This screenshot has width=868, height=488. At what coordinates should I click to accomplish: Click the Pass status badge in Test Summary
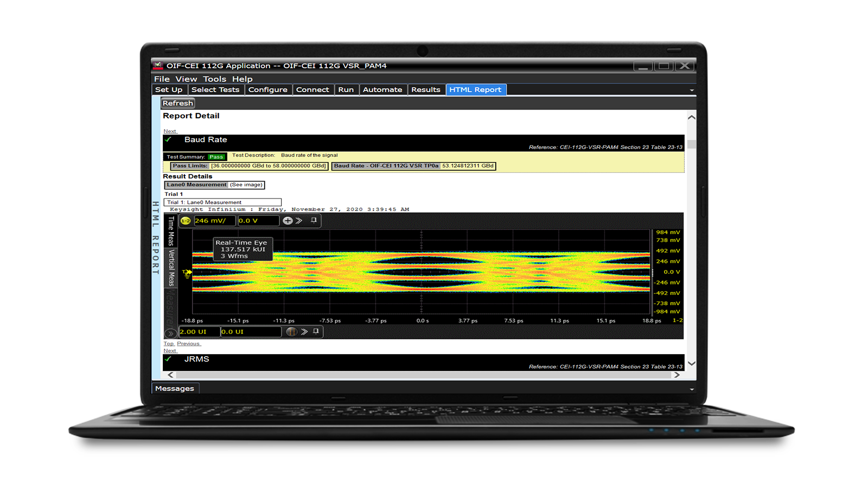pyautogui.click(x=215, y=156)
